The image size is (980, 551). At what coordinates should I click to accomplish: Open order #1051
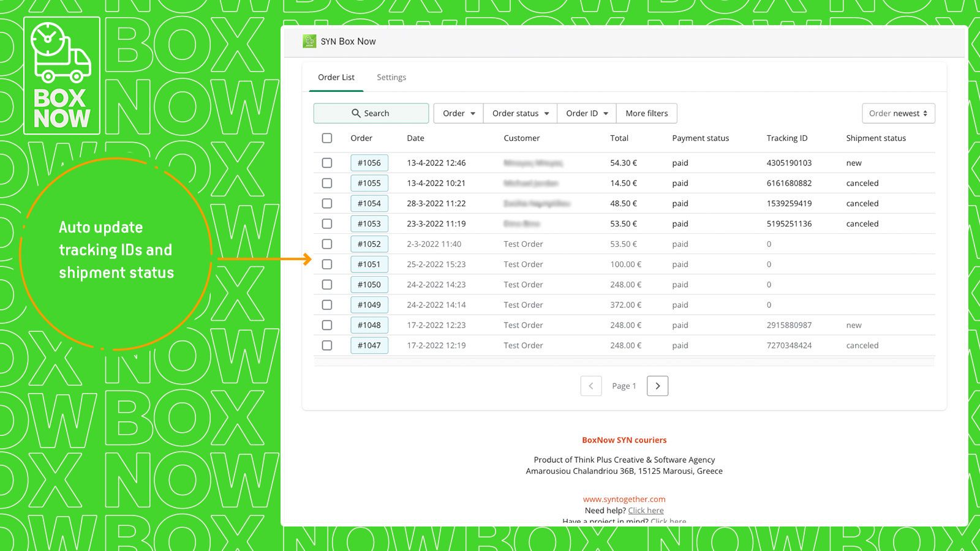(x=369, y=264)
